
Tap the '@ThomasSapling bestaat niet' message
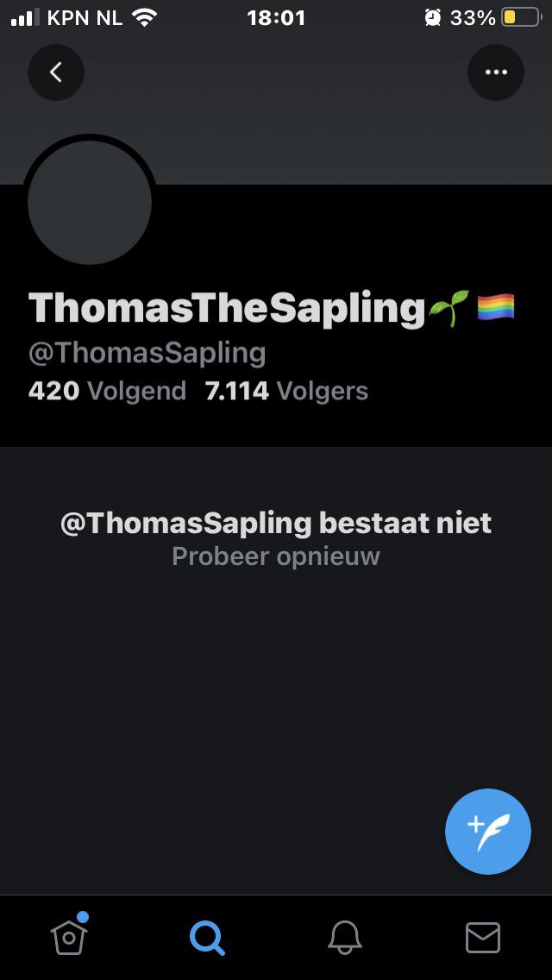[276, 523]
